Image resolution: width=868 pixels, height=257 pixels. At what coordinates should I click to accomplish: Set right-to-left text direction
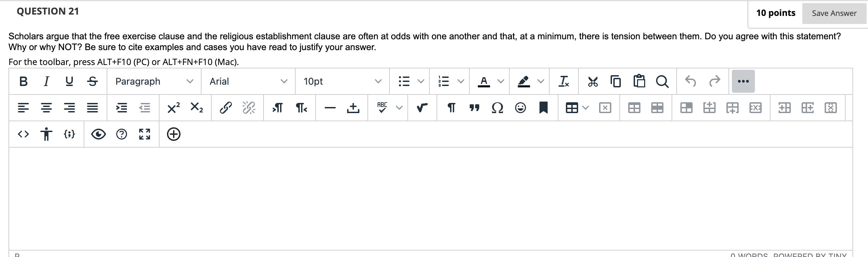301,108
